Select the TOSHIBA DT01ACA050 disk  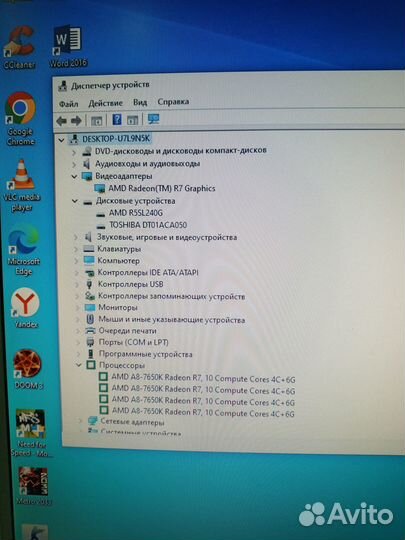coord(148,225)
